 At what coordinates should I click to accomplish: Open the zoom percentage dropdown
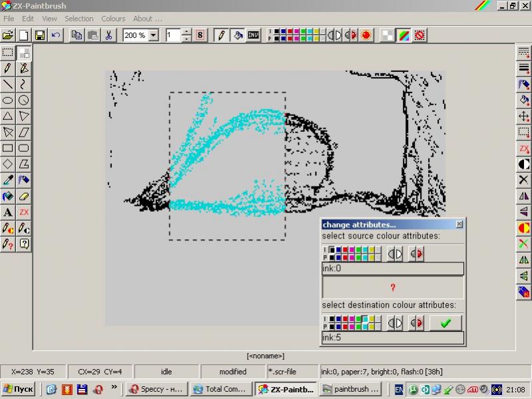pyautogui.click(x=154, y=35)
